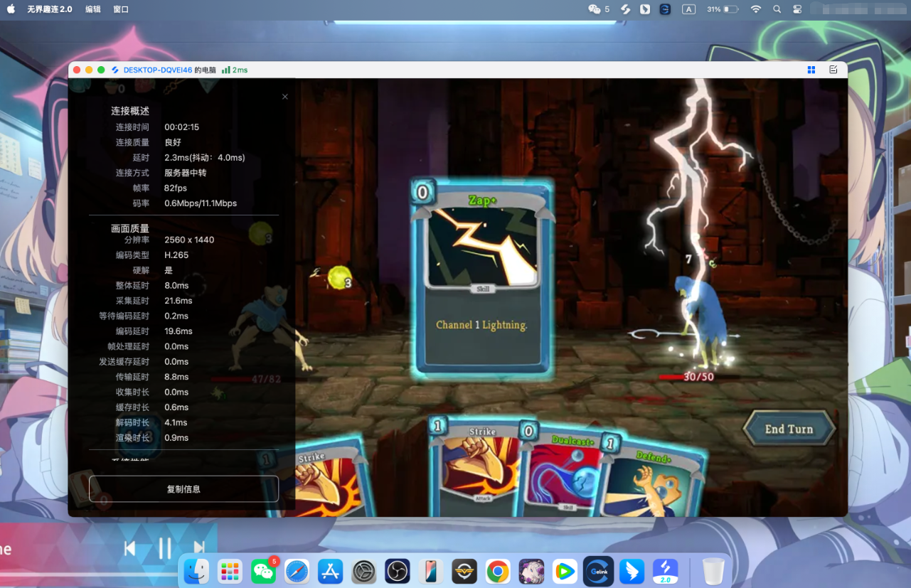This screenshot has width=911, height=588.
Task: Open the 编辑 menu in the menu bar
Action: [93, 9]
